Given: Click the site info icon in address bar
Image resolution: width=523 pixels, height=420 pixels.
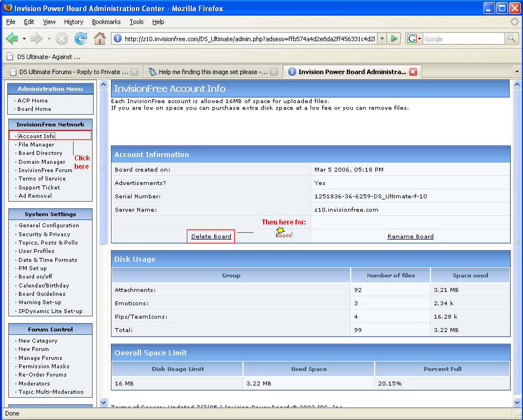Looking at the screenshot, I should point(118,38).
